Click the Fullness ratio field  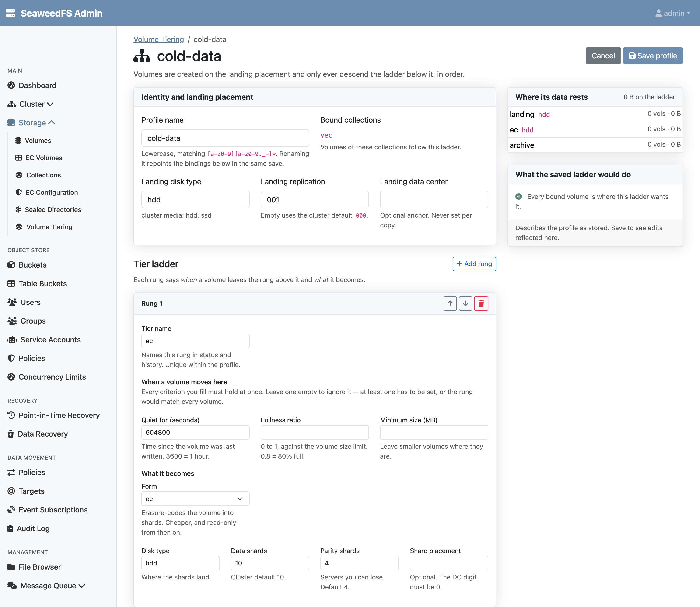pyautogui.click(x=315, y=433)
